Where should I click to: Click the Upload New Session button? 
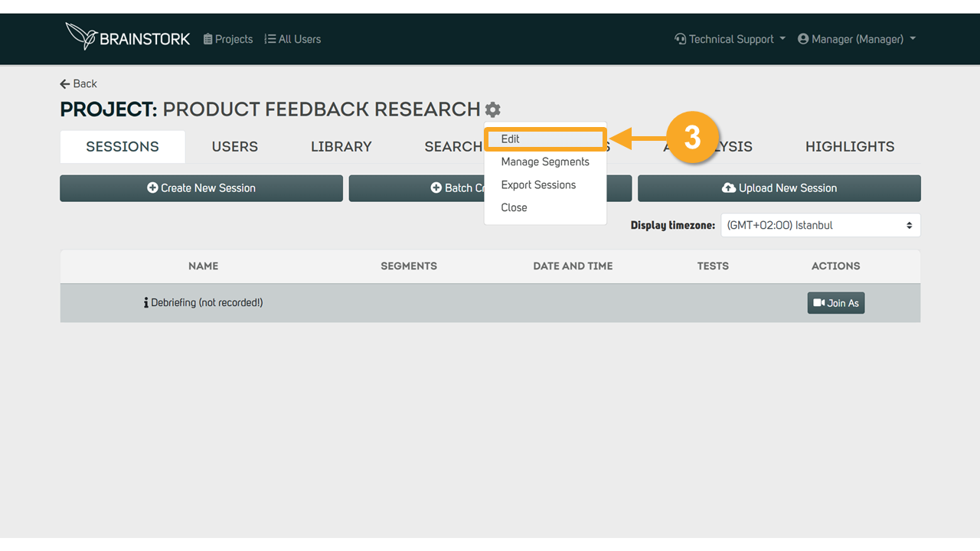pyautogui.click(x=779, y=188)
